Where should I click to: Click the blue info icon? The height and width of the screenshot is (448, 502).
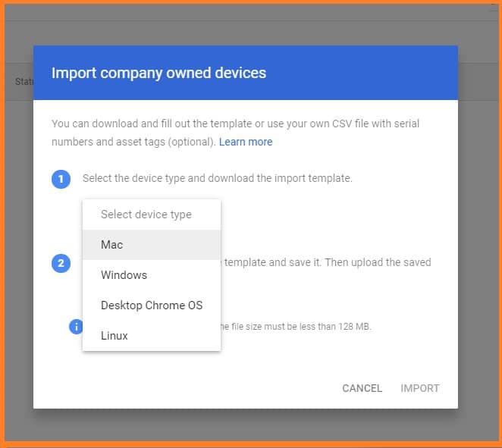[x=76, y=327]
